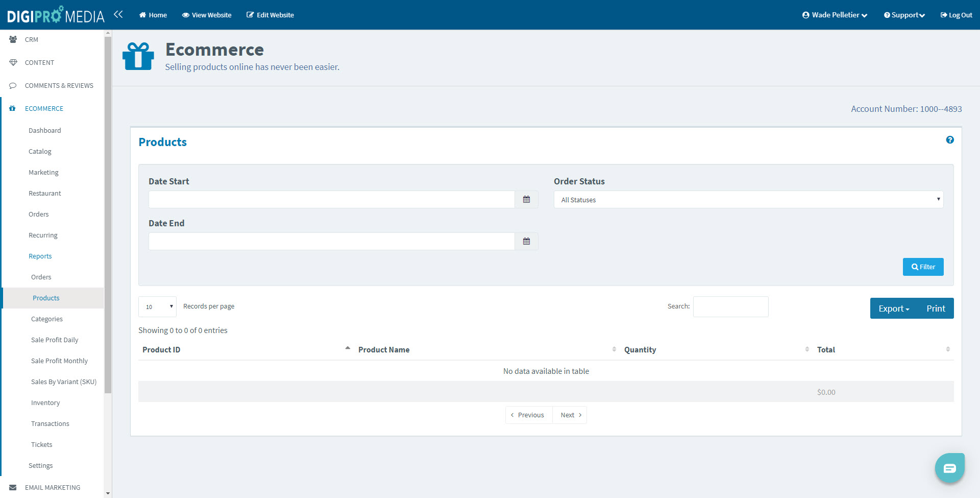Open the Wade Pelletier user menu
The image size is (980, 498).
(x=835, y=15)
